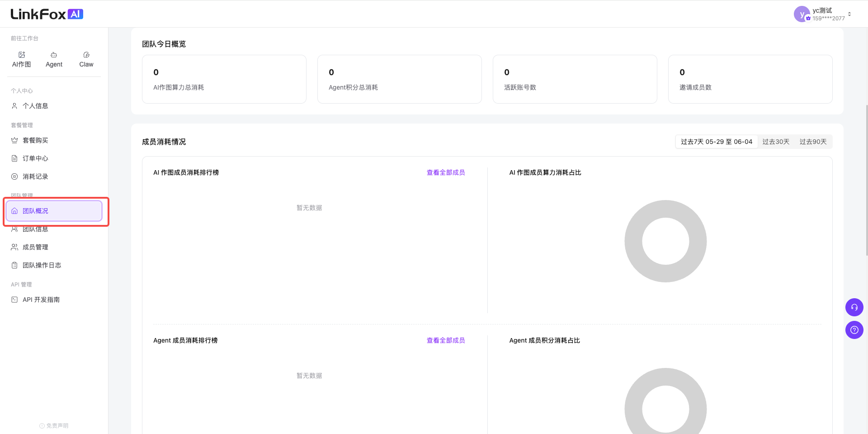Click the 个人信息 person icon
Image resolution: width=868 pixels, height=434 pixels.
[14, 106]
